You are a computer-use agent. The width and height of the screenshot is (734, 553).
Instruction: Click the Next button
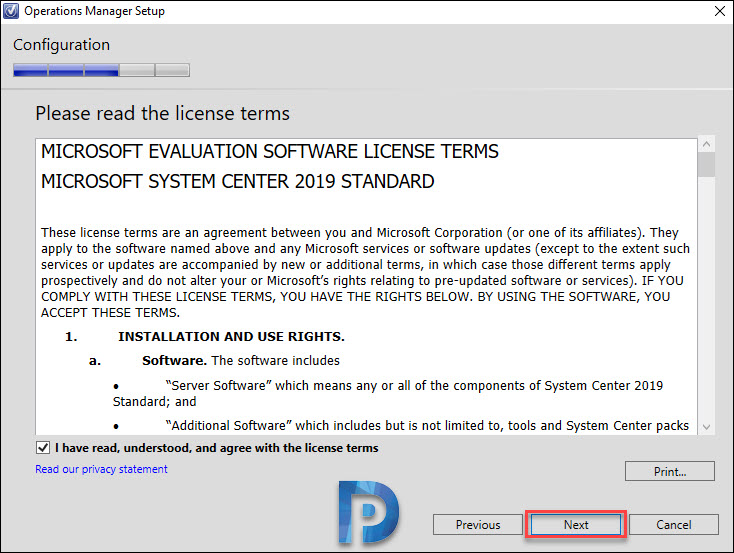coord(576,524)
